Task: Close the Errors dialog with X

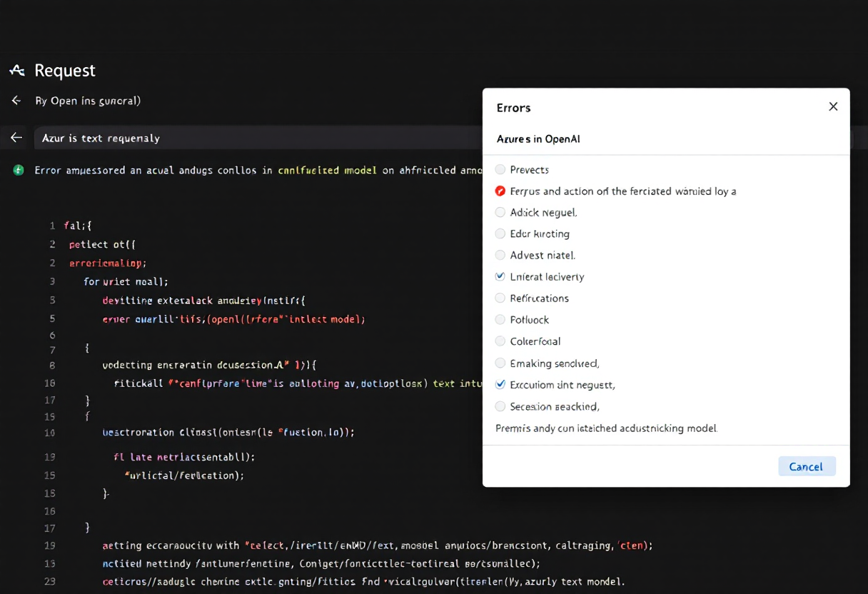Action: pos(833,106)
